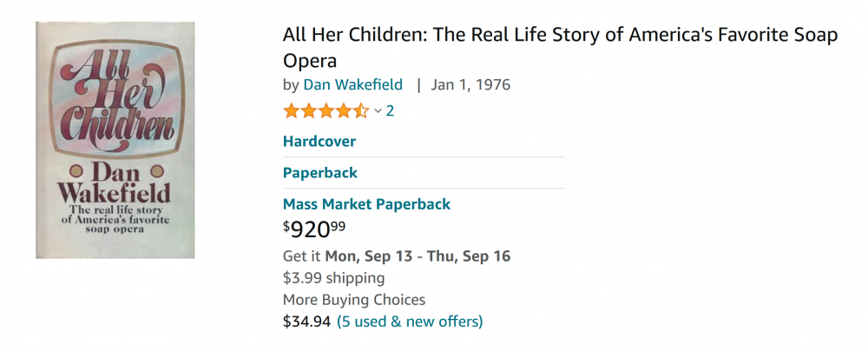Viewport: 868px width, 352px height.
Task: Select the Hardcover format
Action: point(319,141)
